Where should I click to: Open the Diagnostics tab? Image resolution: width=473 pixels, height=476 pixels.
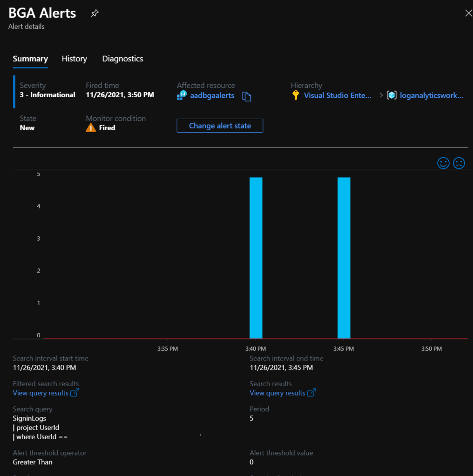(122, 59)
